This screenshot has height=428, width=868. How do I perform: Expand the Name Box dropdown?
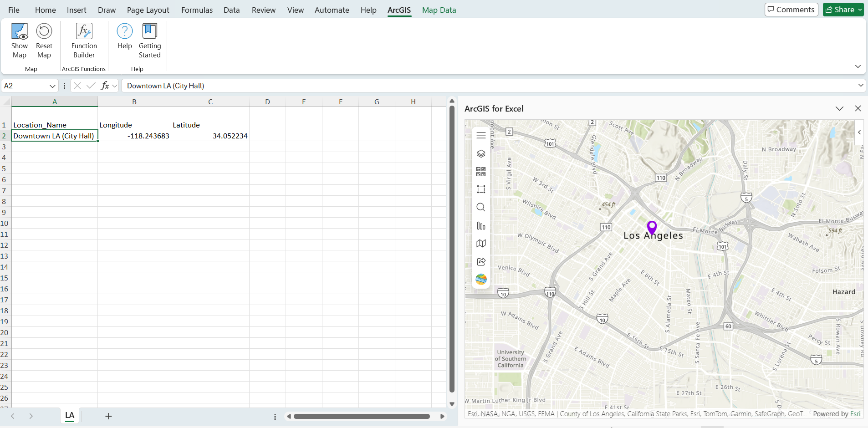point(52,86)
